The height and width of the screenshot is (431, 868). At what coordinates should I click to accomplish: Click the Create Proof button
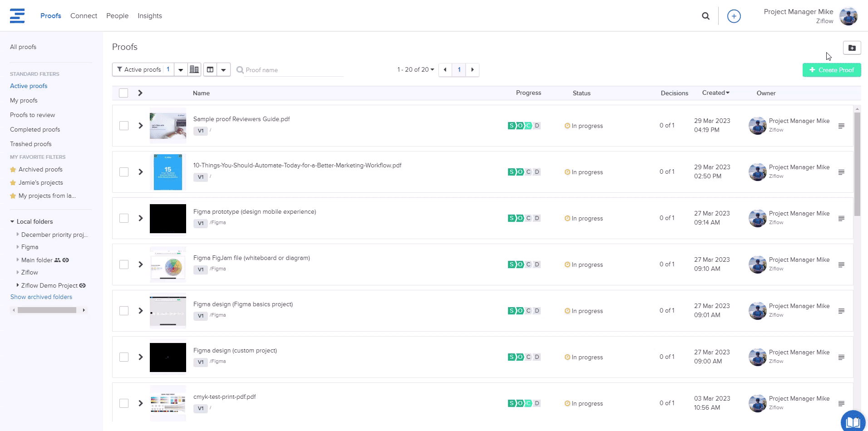click(x=831, y=70)
